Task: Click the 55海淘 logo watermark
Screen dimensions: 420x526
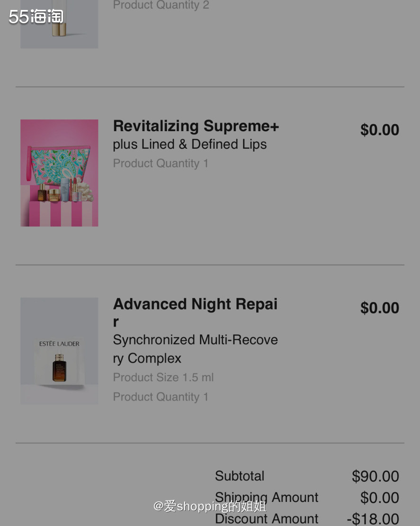Action: point(36,17)
